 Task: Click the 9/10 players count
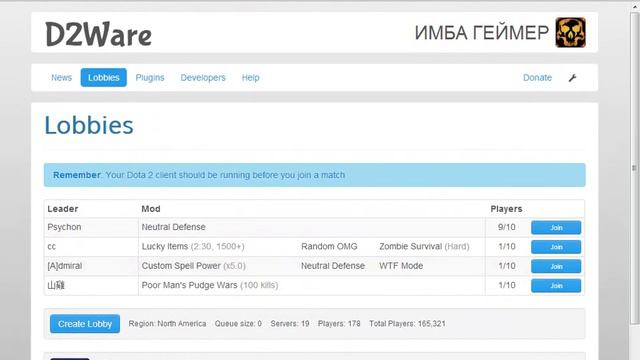[x=507, y=227]
